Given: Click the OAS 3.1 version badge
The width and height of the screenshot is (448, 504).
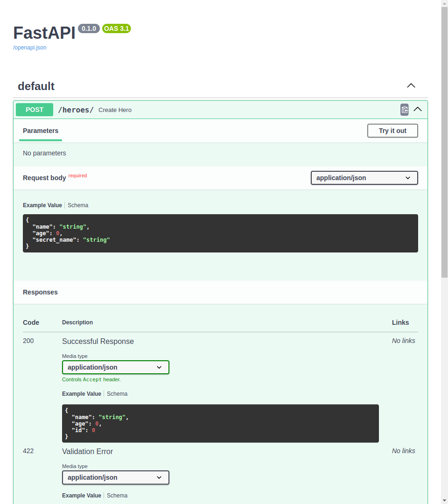Looking at the screenshot, I should tap(116, 28).
